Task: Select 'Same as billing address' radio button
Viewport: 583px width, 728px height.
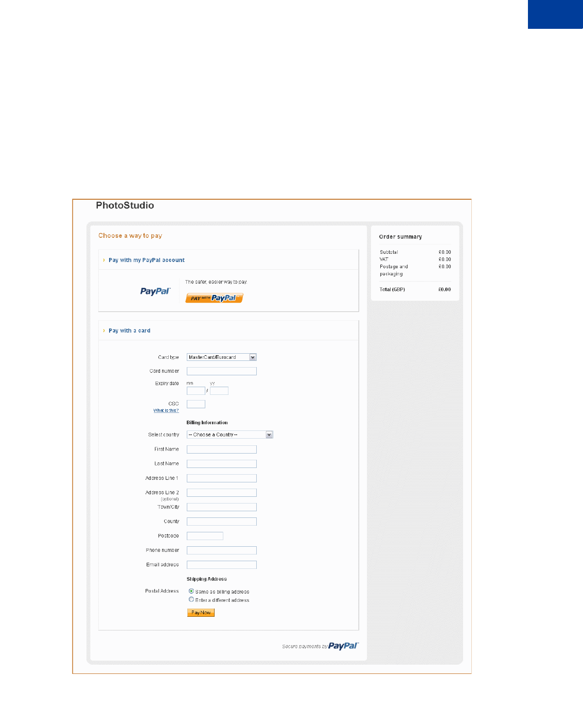Action: click(x=191, y=592)
